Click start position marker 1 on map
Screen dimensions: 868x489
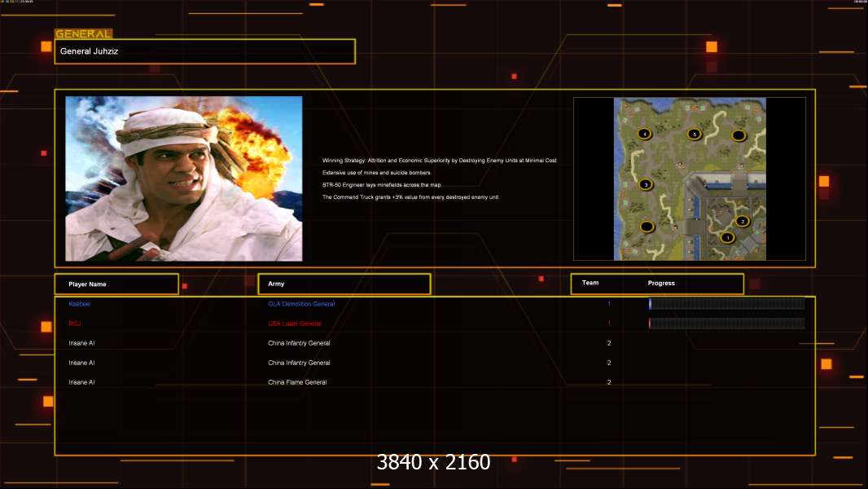click(727, 238)
